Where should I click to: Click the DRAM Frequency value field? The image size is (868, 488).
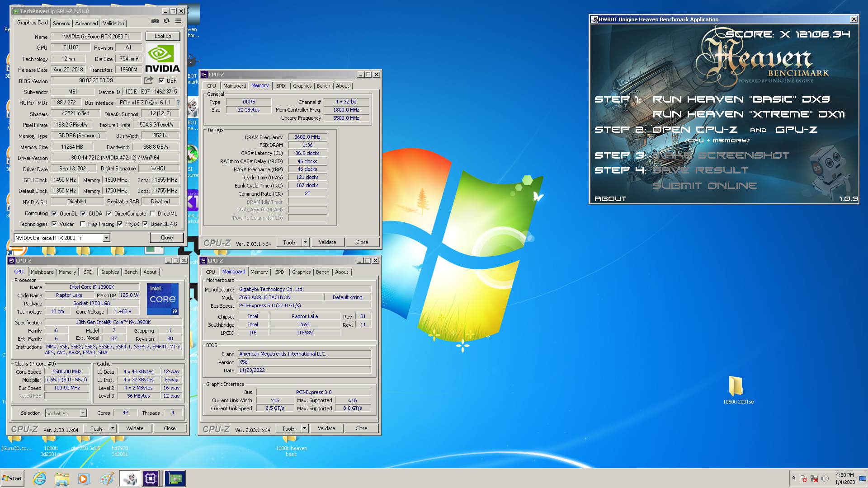(x=307, y=137)
